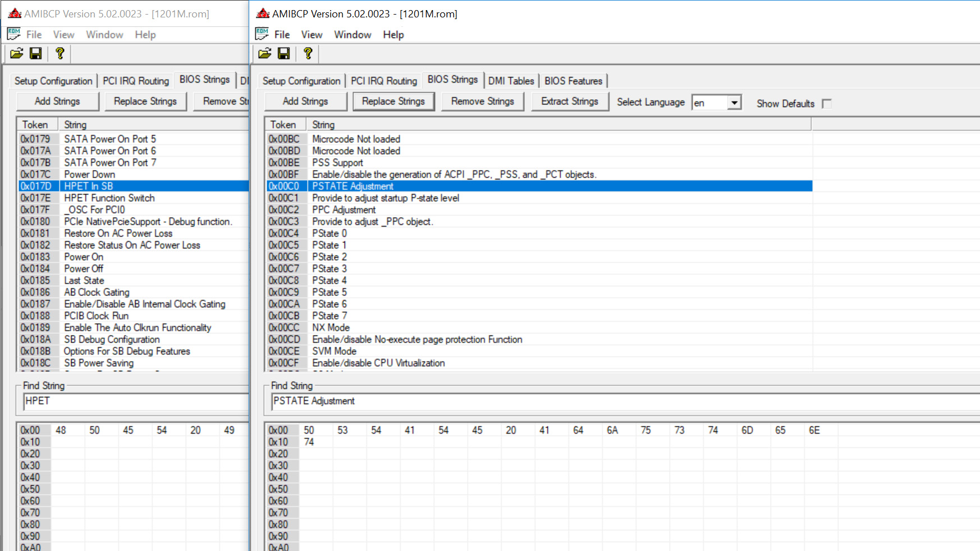Image resolution: width=980 pixels, height=551 pixels.
Task: Open File menu in right window
Action: [x=282, y=35]
